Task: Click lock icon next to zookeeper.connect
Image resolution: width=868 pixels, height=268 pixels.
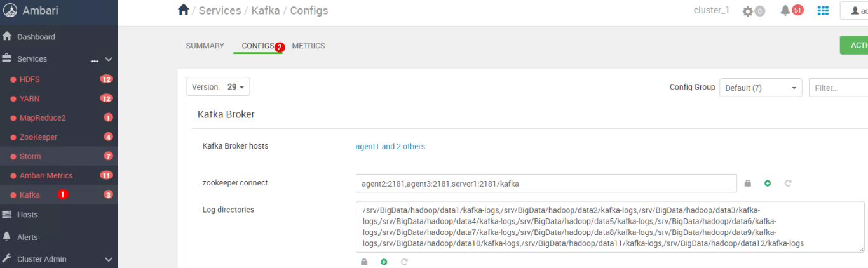Action: [748, 184]
